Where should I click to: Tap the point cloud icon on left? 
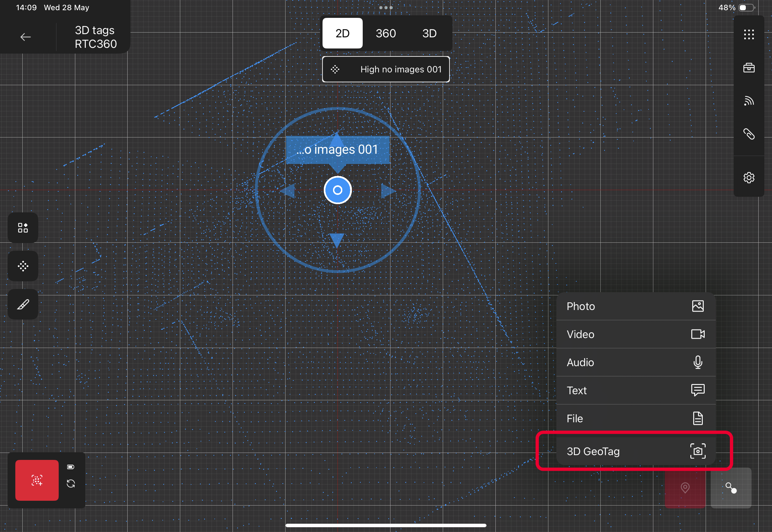point(23,266)
